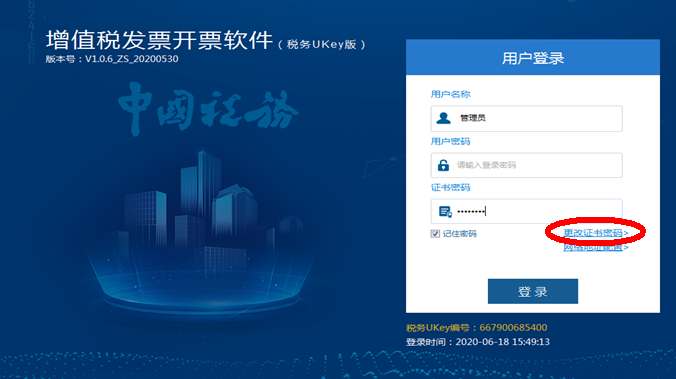Click the version text V1.0.6_ZS_20200530
Image resolution: width=676 pixels, height=379 pixels.
(131, 59)
